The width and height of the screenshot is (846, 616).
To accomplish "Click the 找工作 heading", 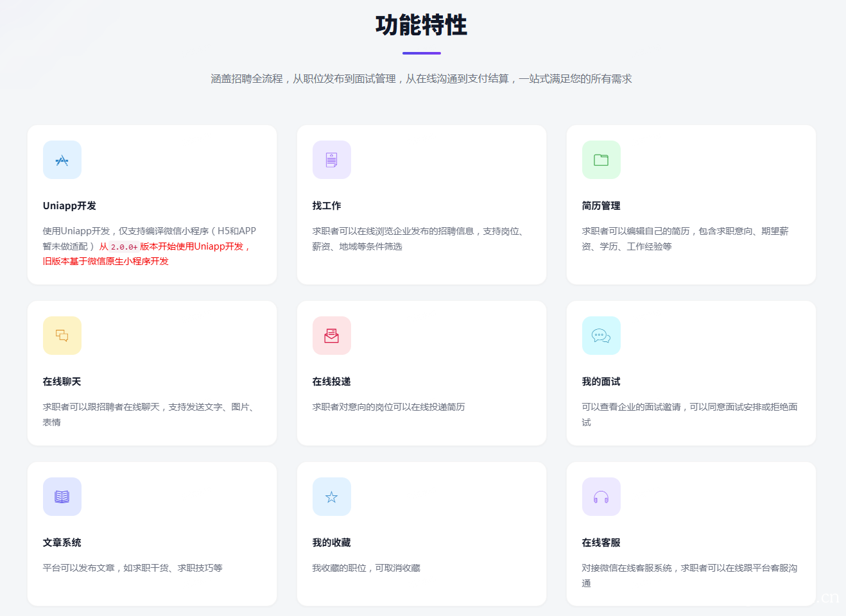I will click(327, 206).
